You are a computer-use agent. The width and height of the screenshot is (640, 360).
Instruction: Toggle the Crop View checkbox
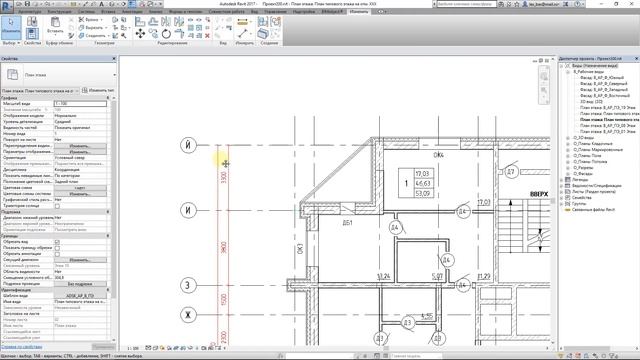click(57, 242)
